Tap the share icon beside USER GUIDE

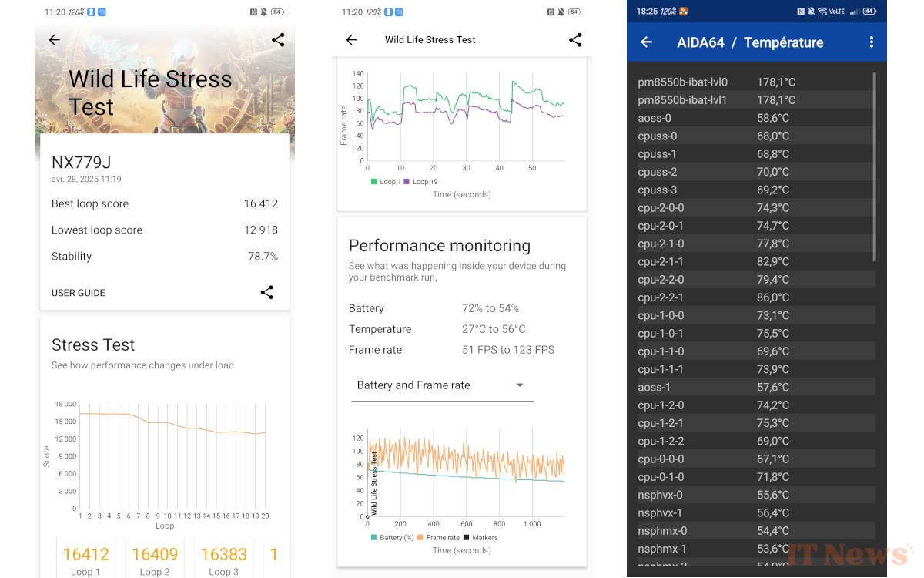click(266, 292)
